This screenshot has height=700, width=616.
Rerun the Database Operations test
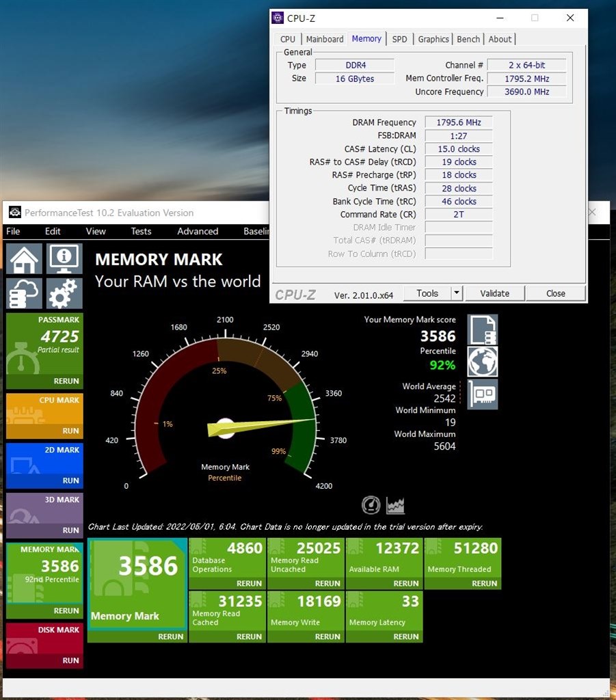[249, 584]
